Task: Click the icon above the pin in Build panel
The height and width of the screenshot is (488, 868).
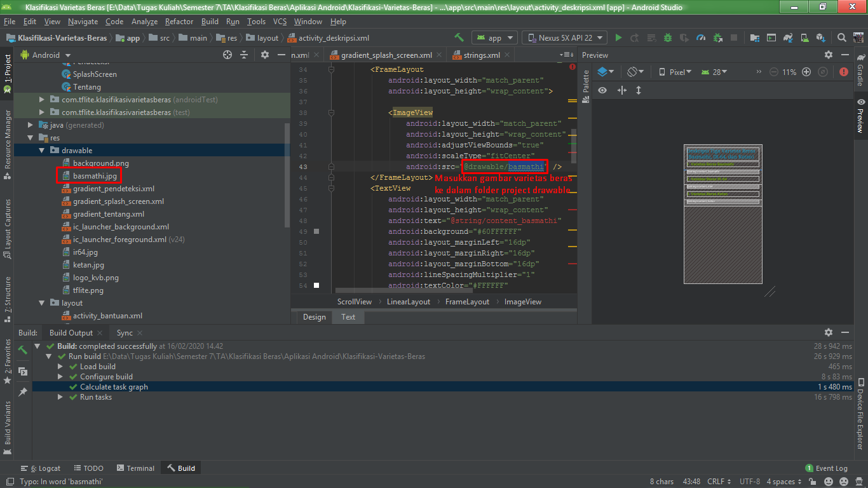Action: point(23,371)
